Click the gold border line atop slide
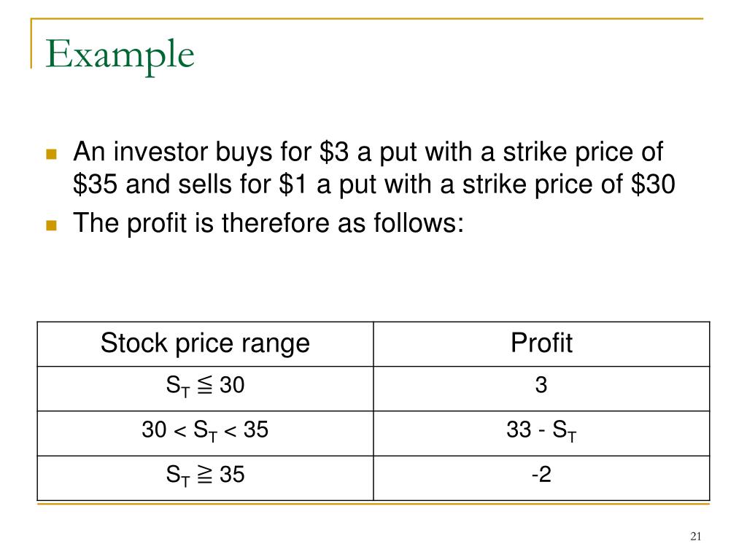Image resolution: width=747 pixels, height=560 pixels. (x=367, y=18)
